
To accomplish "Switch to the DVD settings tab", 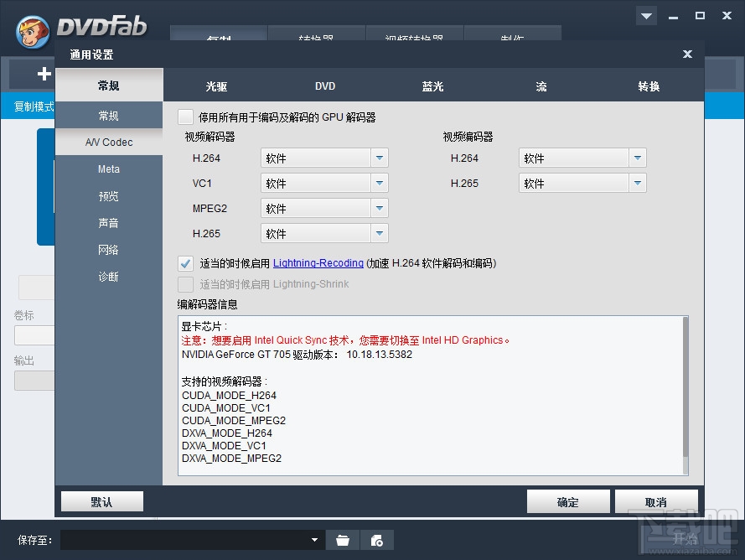I will [x=325, y=85].
